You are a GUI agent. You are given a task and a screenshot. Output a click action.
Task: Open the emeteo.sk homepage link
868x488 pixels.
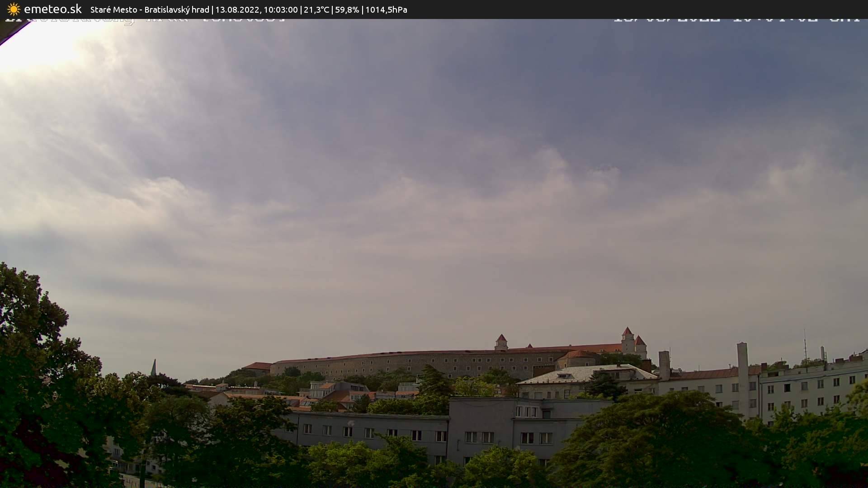pos(53,8)
